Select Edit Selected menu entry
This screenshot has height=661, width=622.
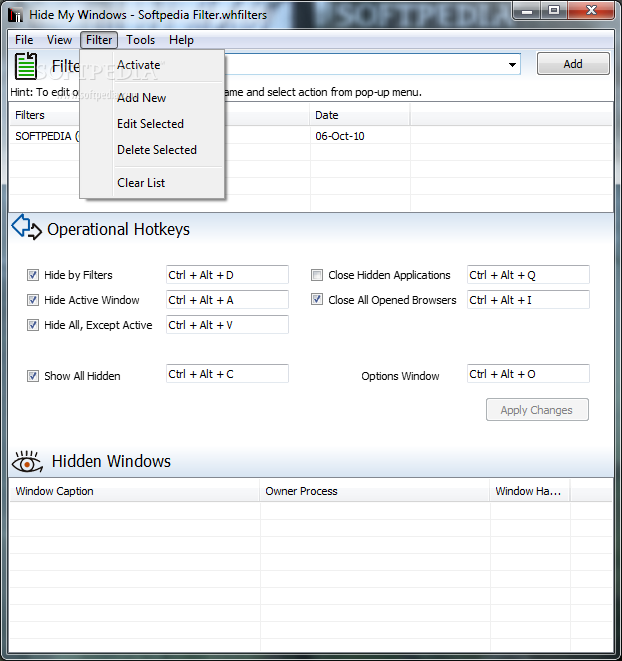[151, 124]
